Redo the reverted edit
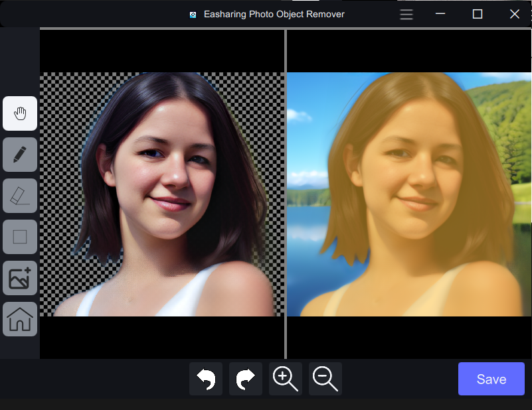Image resolution: width=532 pixels, height=410 pixels. (246, 379)
